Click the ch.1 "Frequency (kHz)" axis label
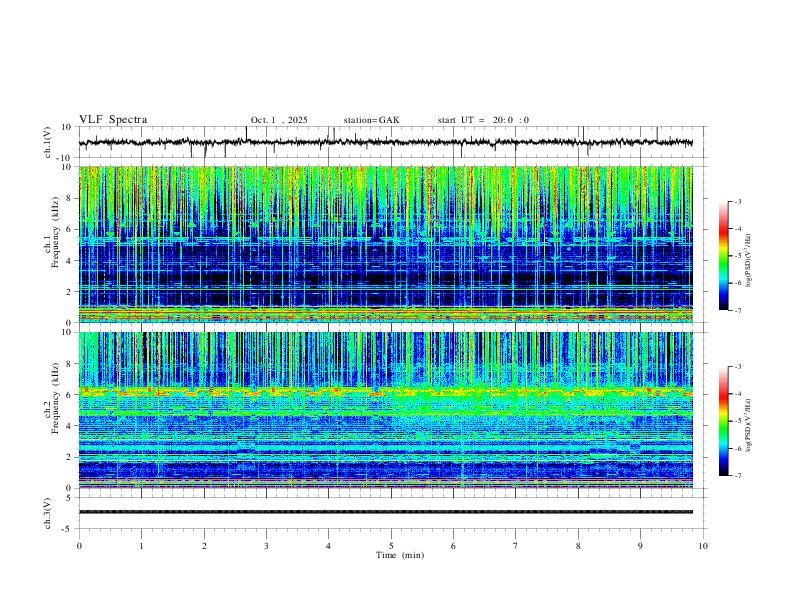 pos(55,231)
